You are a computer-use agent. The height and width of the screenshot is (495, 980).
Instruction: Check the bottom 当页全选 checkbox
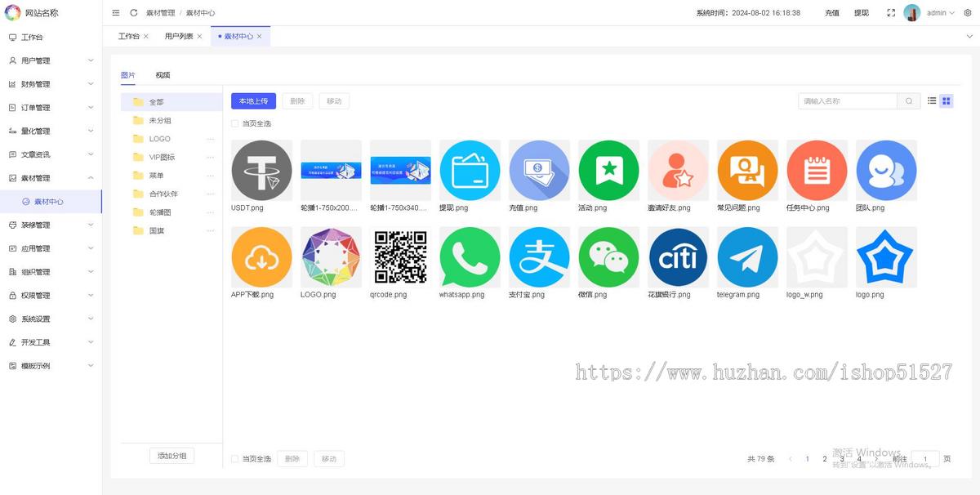click(x=235, y=459)
